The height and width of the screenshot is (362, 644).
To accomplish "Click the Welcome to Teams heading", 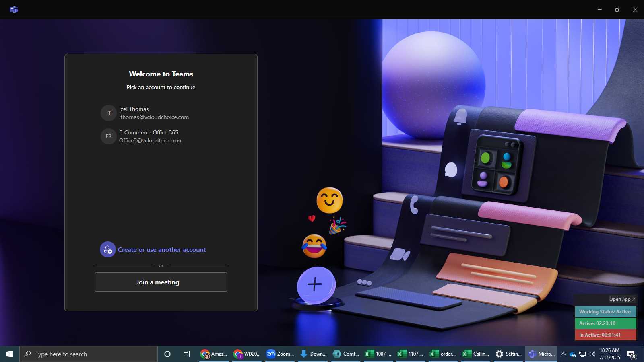I will (x=161, y=74).
